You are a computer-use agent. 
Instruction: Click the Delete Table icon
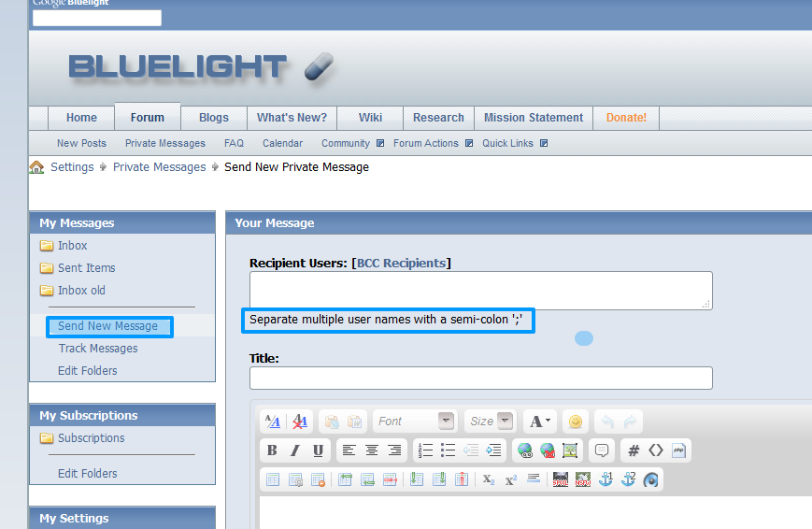(319, 479)
